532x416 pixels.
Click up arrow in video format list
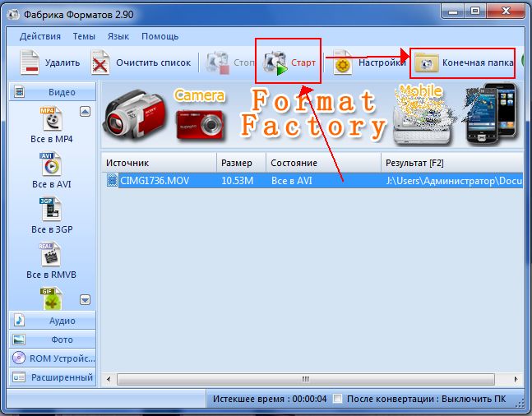pyautogui.click(x=86, y=112)
